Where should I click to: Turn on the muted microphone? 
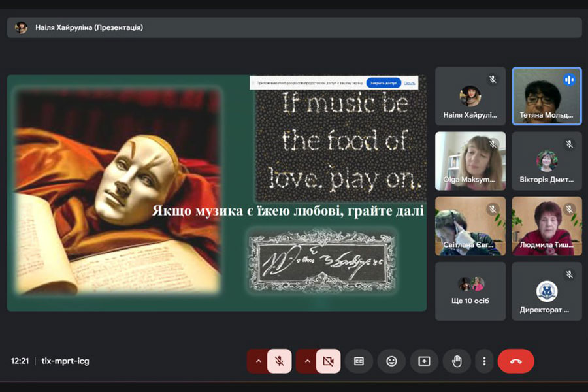point(280,361)
